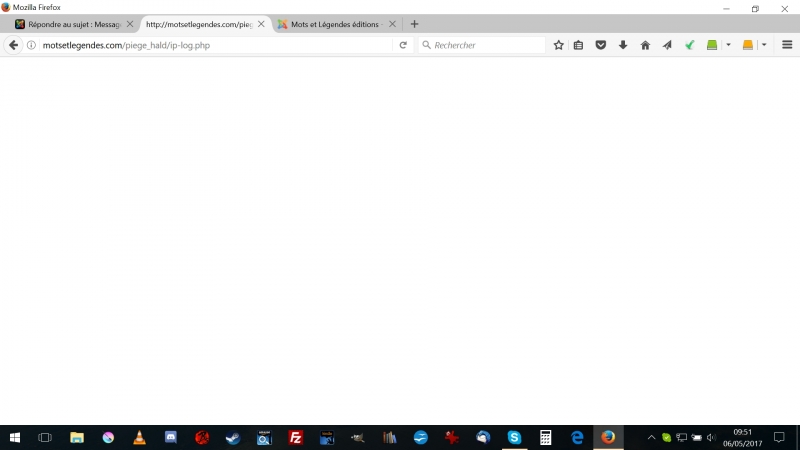
Task: Show hidden system tray icons
Action: pos(651,437)
